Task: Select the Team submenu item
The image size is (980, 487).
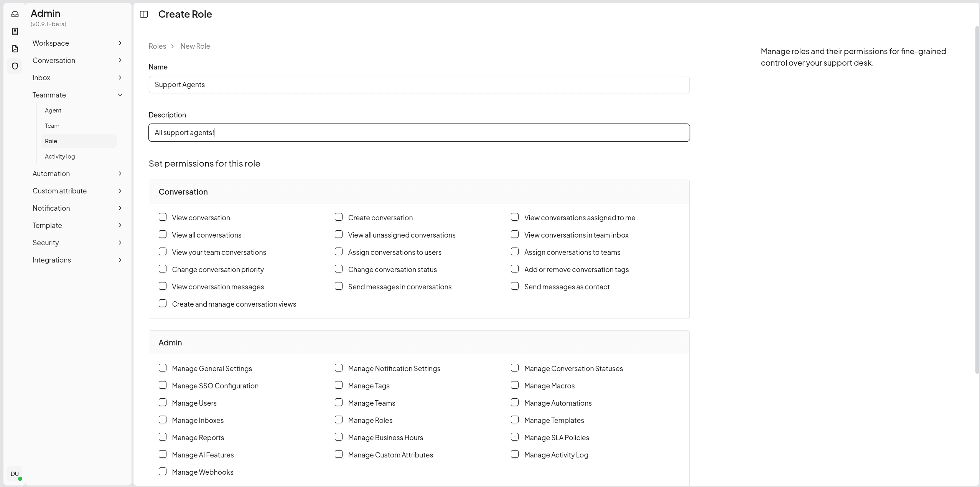Action: coord(52,126)
